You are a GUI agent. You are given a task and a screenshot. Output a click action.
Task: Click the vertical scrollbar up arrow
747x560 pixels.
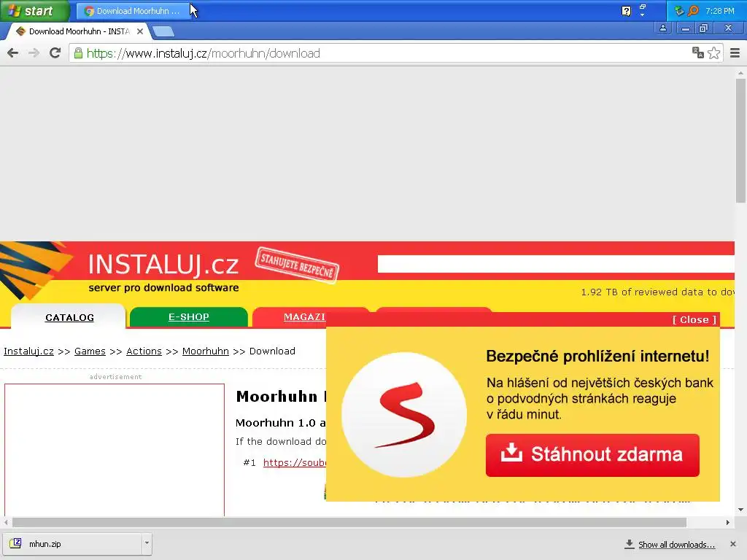[x=740, y=73]
